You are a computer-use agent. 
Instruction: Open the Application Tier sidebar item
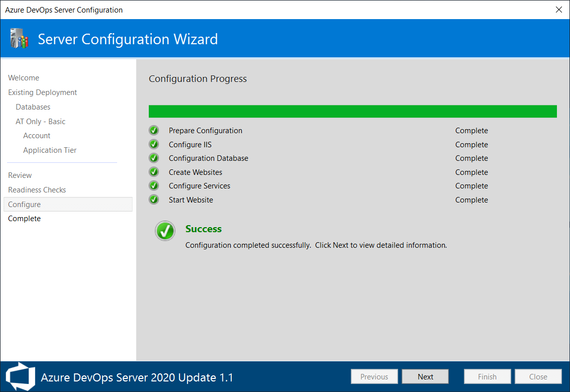click(50, 150)
